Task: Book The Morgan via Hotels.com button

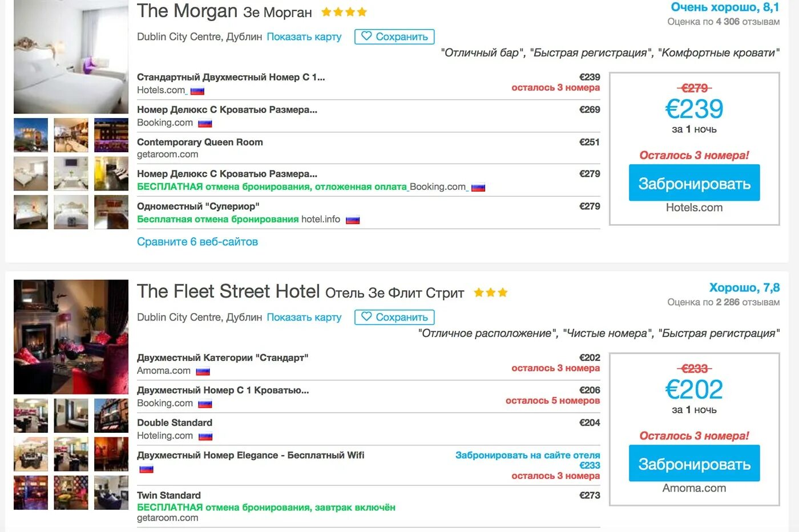Action: click(694, 182)
